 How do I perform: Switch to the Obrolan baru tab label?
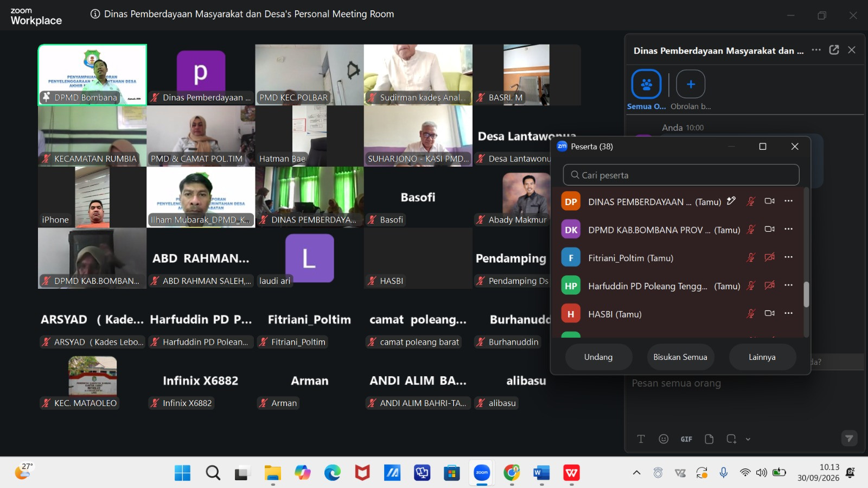691,106
